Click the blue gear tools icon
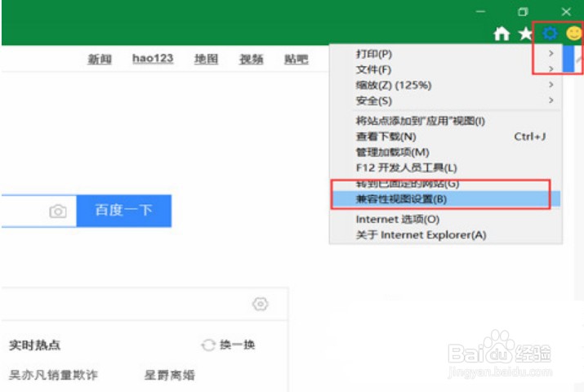584x392 pixels. [550, 33]
